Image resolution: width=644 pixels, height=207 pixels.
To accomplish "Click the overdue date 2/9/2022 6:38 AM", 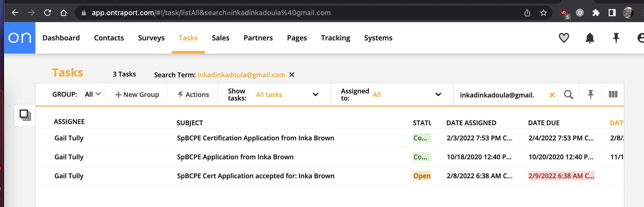I will click(x=561, y=176).
